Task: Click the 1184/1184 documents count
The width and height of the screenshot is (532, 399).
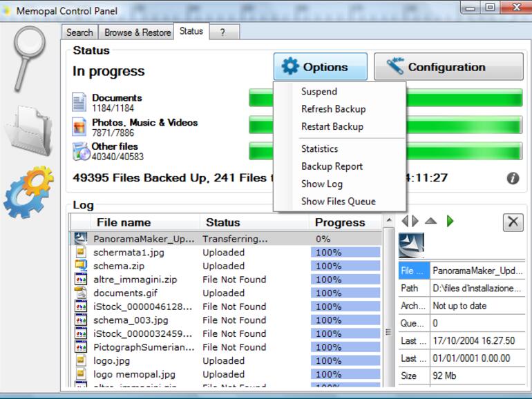Action: point(113,108)
